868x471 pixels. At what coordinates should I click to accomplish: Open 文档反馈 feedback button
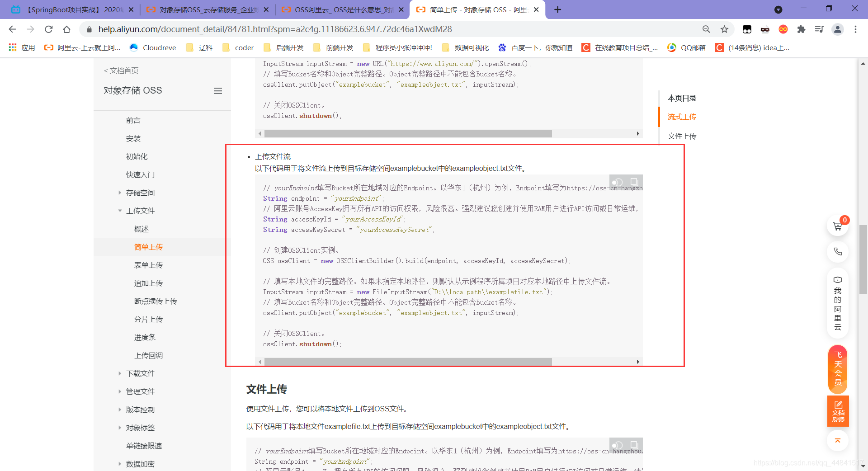pyautogui.click(x=838, y=411)
